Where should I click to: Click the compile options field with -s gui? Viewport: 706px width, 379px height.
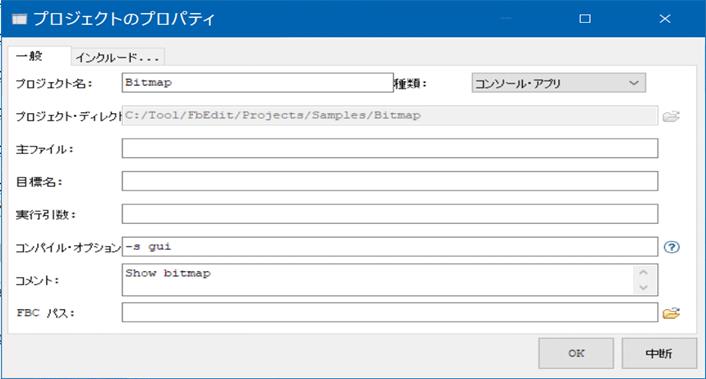[390, 247]
